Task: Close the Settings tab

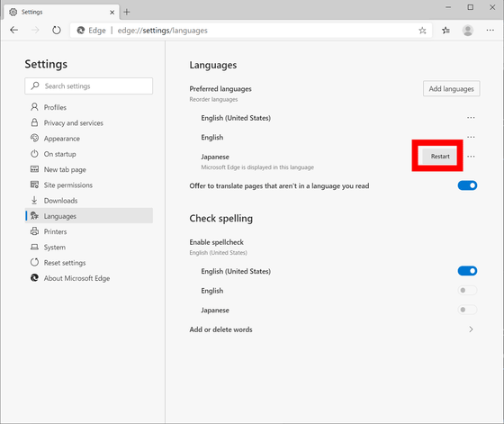Action: tap(112, 13)
